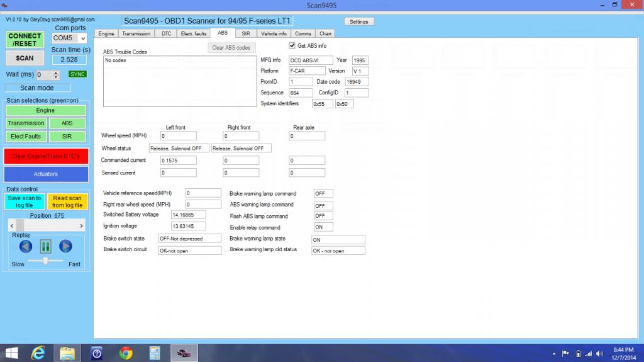Viewport: 644px width, 362px height.
Task: Click the Position scrollbar thumb
Action: coord(19,225)
